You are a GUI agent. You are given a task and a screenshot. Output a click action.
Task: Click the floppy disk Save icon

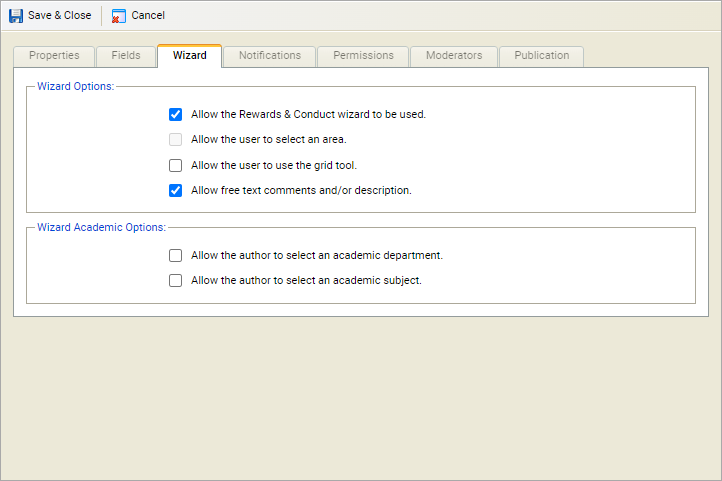(x=16, y=16)
